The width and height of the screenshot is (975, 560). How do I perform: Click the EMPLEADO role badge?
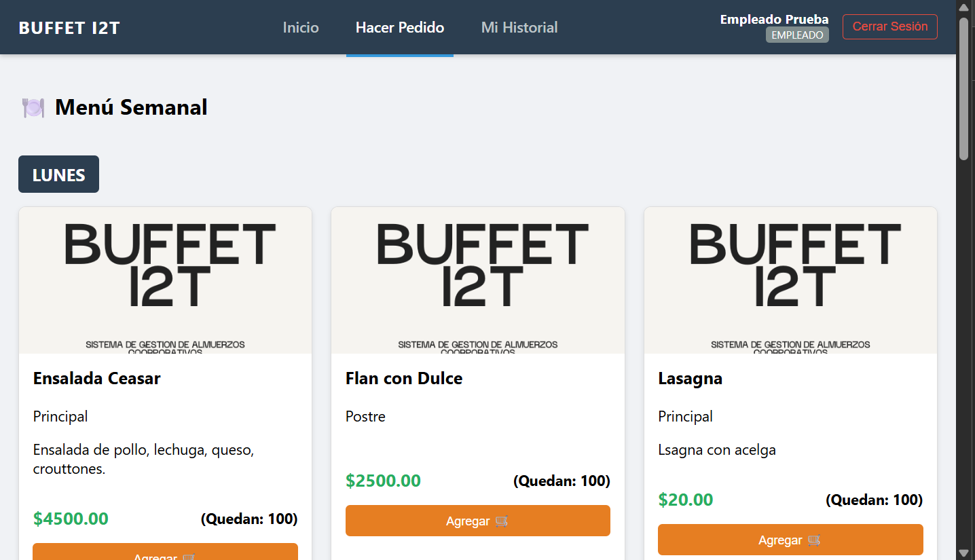(797, 35)
